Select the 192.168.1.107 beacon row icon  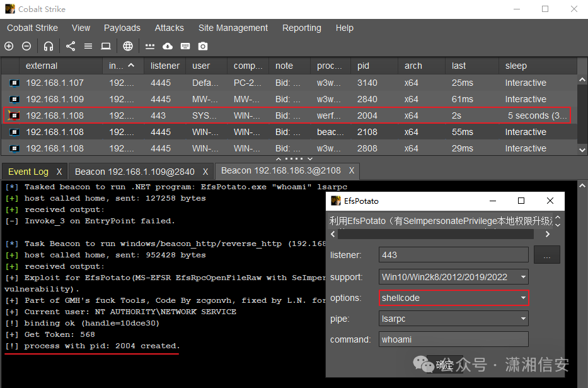tap(14, 83)
